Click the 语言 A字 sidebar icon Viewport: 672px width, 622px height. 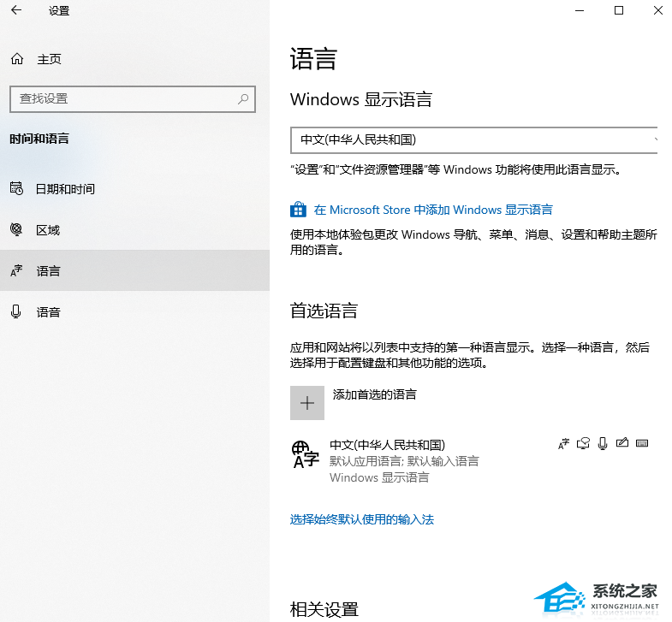[16, 270]
